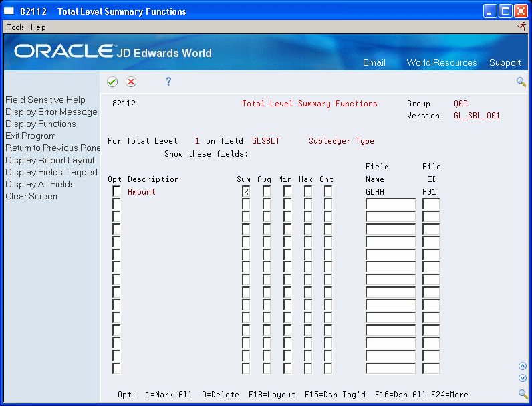Viewport: 532px width, 406px height.
Task: Click F15=Dsp Tag'd function key text
Action: coord(335,395)
